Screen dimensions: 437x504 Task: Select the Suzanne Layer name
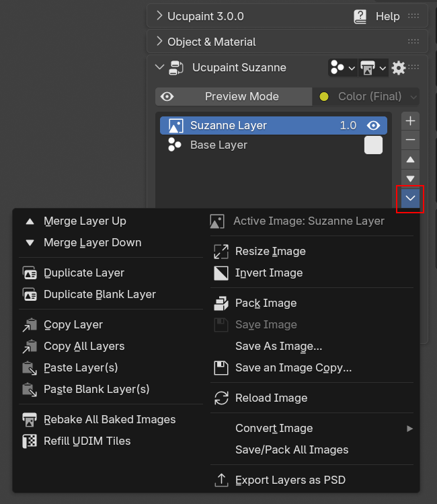229,126
